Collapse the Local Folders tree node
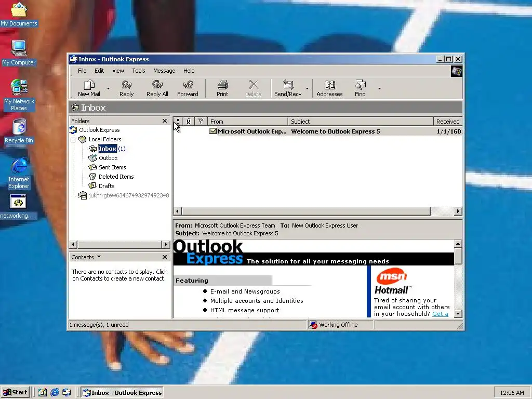This screenshot has width=532, height=399. point(73,139)
